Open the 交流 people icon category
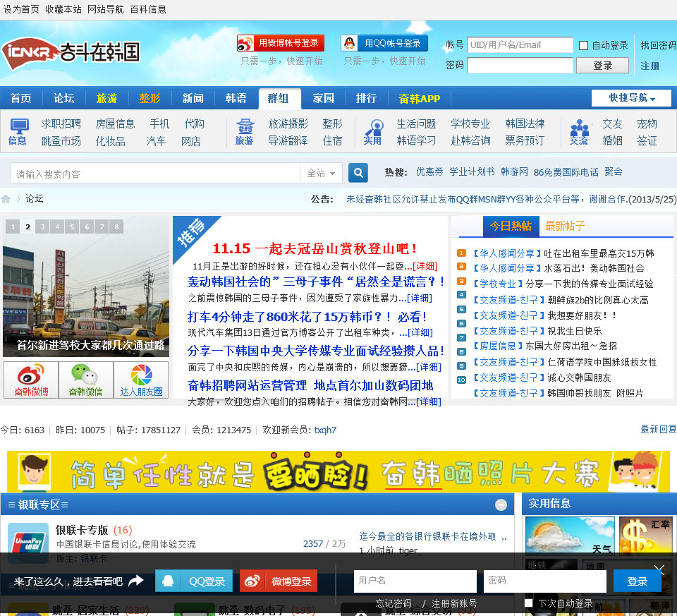Image resolution: width=677 pixels, height=616 pixels. pos(579,132)
